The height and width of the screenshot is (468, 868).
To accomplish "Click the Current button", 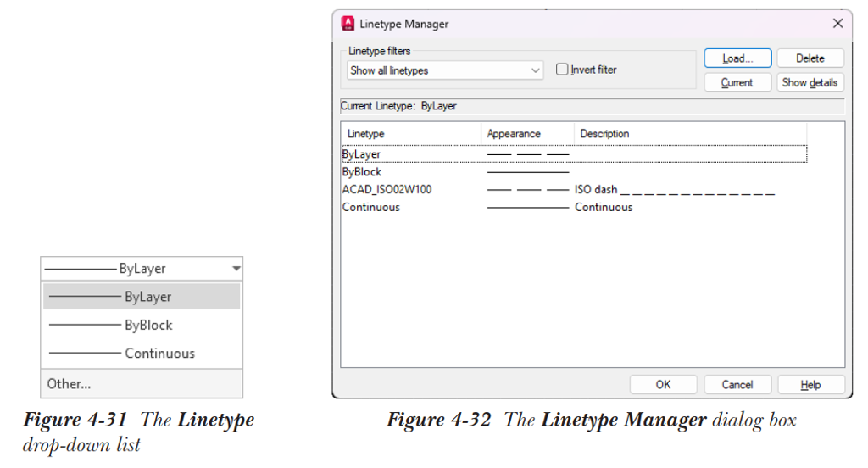I will pos(737,82).
